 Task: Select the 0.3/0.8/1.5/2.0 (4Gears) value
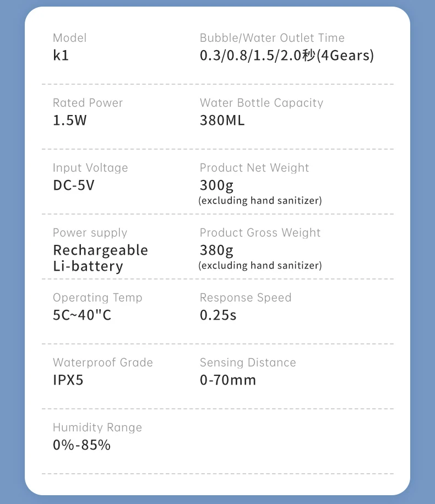click(287, 55)
